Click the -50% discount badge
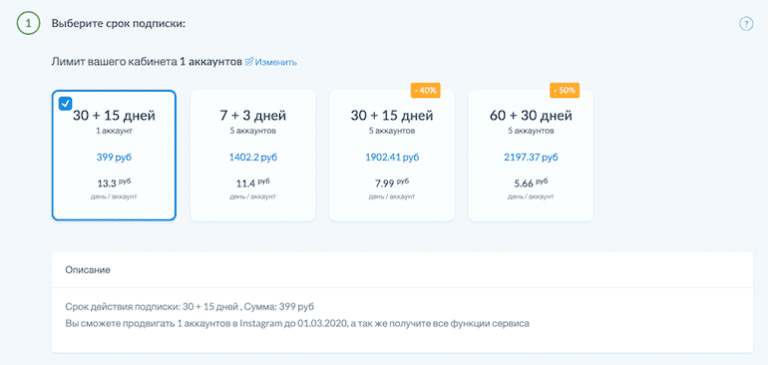This screenshot has height=365, width=768. click(565, 91)
